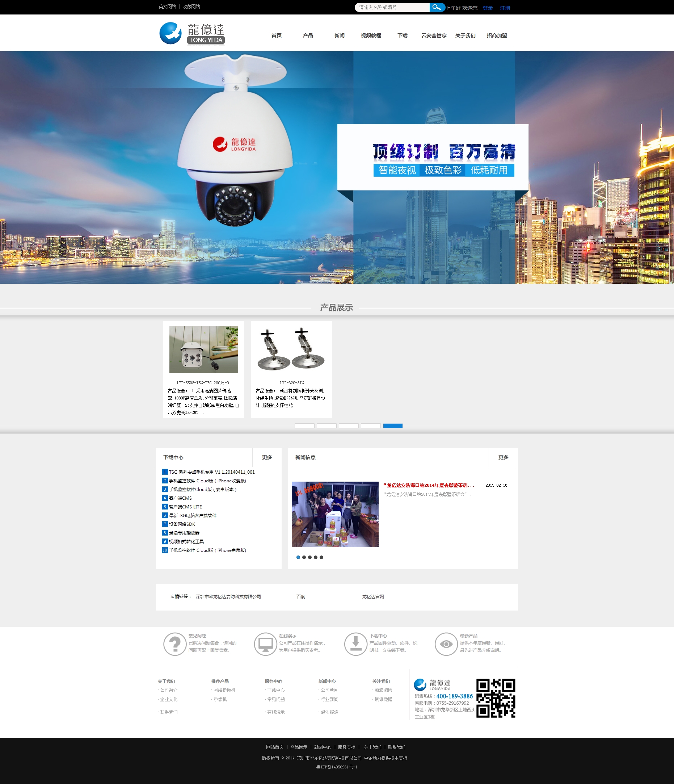The width and height of the screenshot is (674, 784).
Task: Open the LYD-320-STG bracket product thumbnail
Action: click(291, 349)
